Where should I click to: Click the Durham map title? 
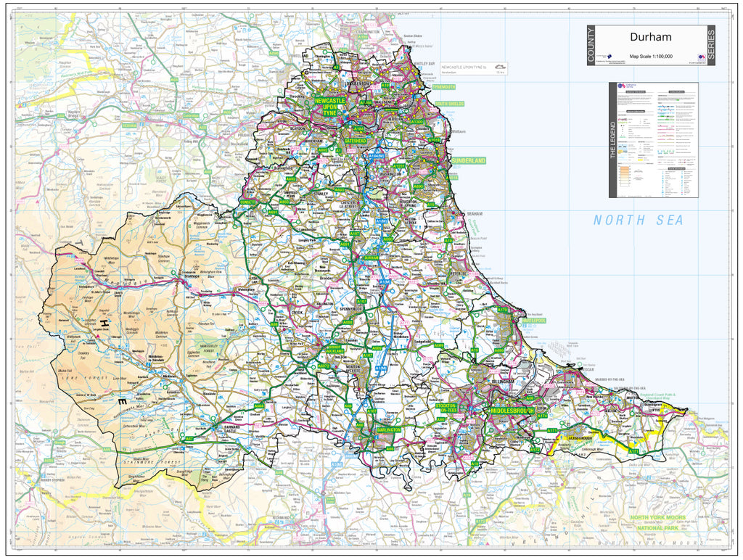coord(652,37)
